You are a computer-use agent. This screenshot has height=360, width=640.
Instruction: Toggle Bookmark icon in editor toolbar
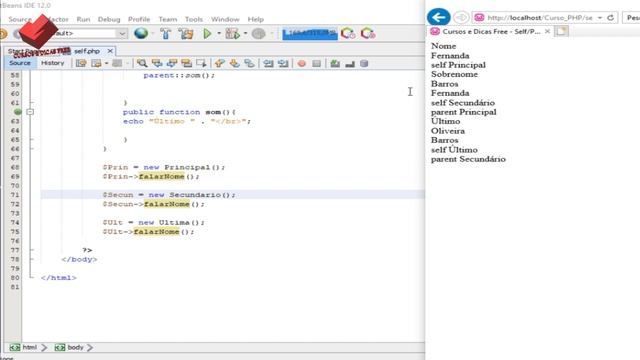(x=249, y=63)
